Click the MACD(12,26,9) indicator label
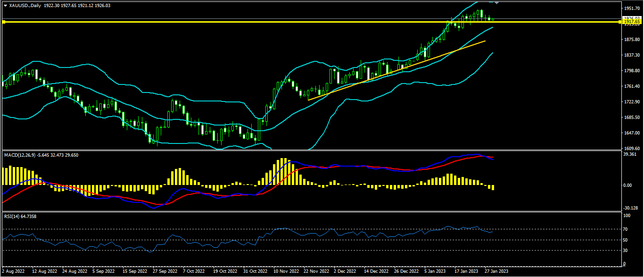644x277 pixels. click(x=20, y=155)
